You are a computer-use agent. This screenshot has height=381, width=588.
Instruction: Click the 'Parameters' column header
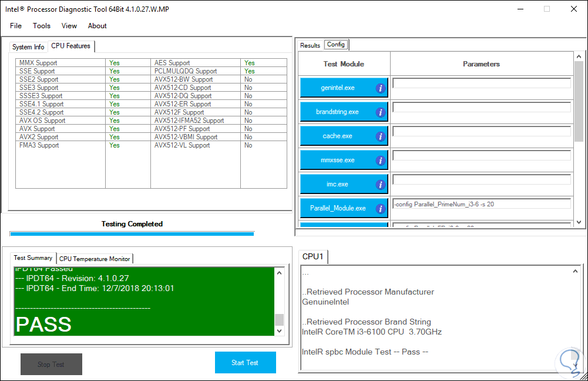pyautogui.click(x=482, y=64)
